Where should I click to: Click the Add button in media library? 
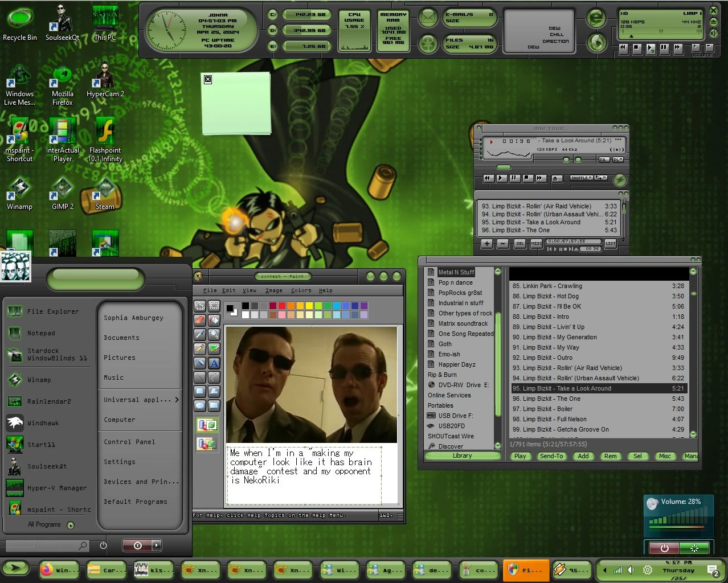point(583,456)
